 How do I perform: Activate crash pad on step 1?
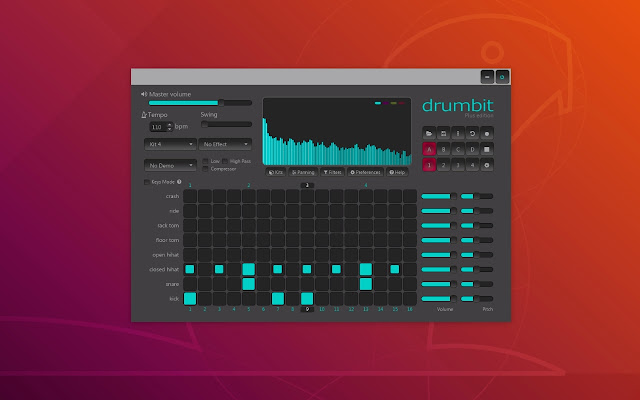tap(190, 196)
